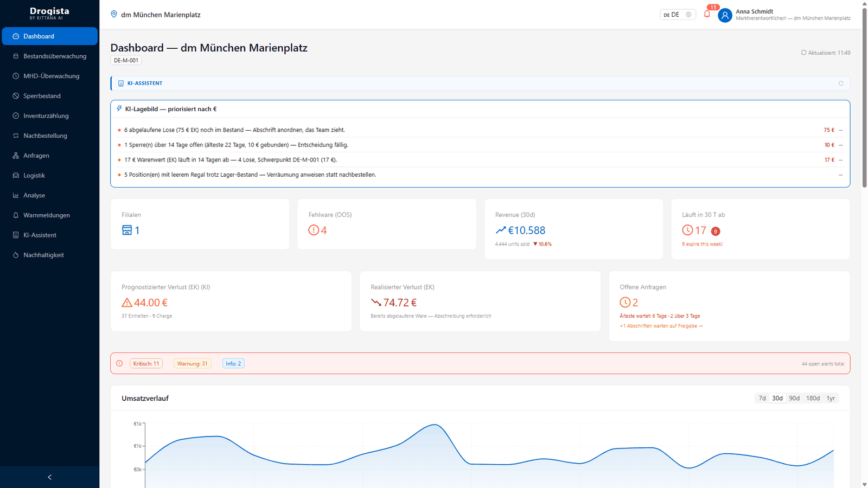Open Nachbestellung section

coord(49,136)
